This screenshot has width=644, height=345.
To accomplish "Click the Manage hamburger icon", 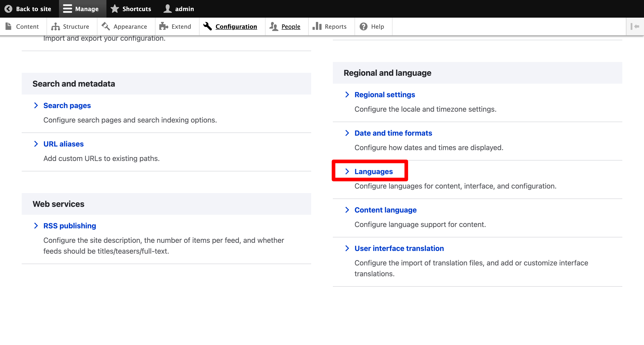I will click(x=67, y=9).
